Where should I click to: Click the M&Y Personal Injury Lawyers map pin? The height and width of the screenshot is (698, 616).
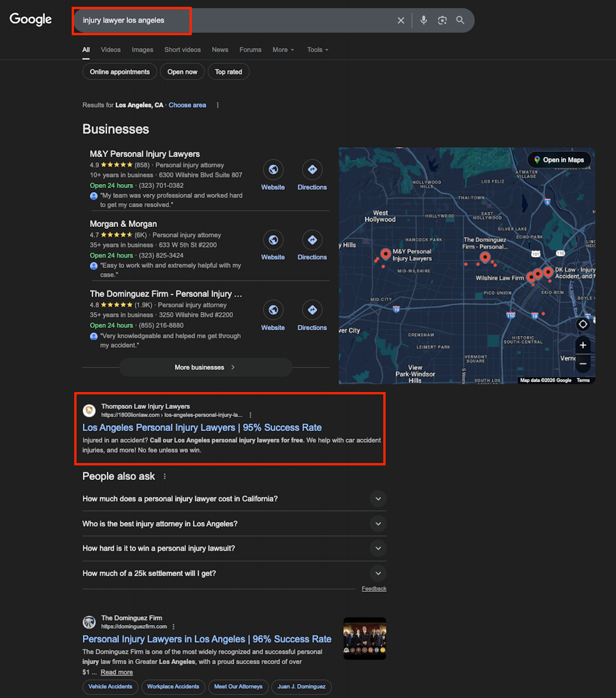coord(386,254)
